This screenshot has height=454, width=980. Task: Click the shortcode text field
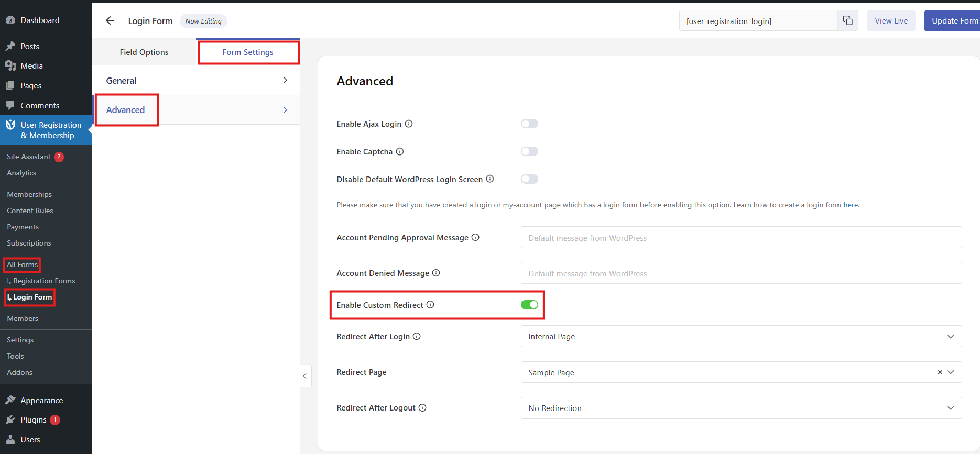(x=758, y=20)
